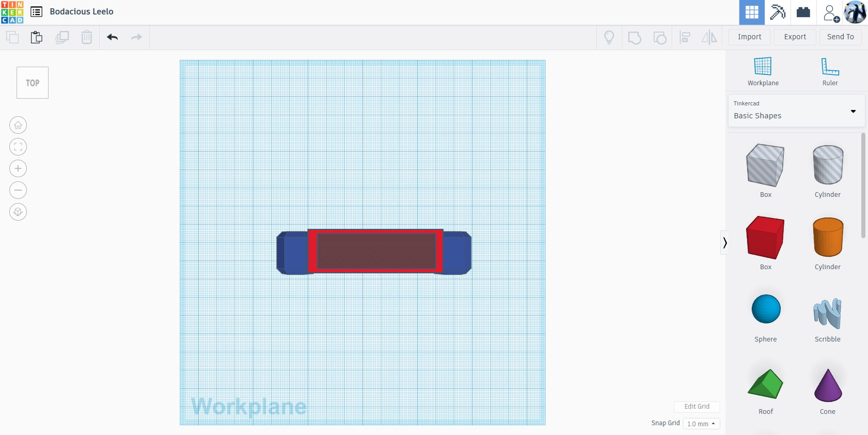
Task: Click the Align tool icon
Action: click(685, 37)
